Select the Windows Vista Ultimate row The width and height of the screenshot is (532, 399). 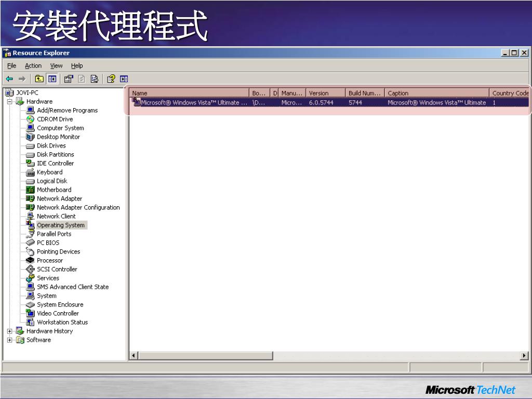click(x=329, y=102)
